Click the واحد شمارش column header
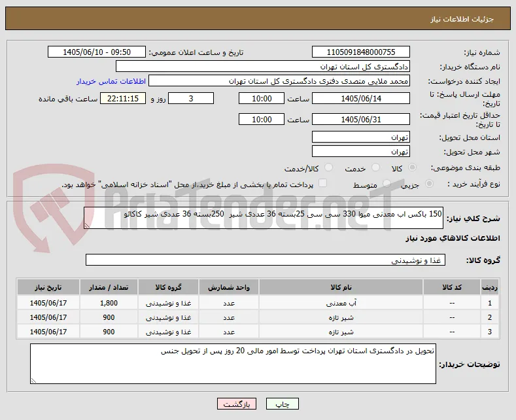 click(229, 287)
